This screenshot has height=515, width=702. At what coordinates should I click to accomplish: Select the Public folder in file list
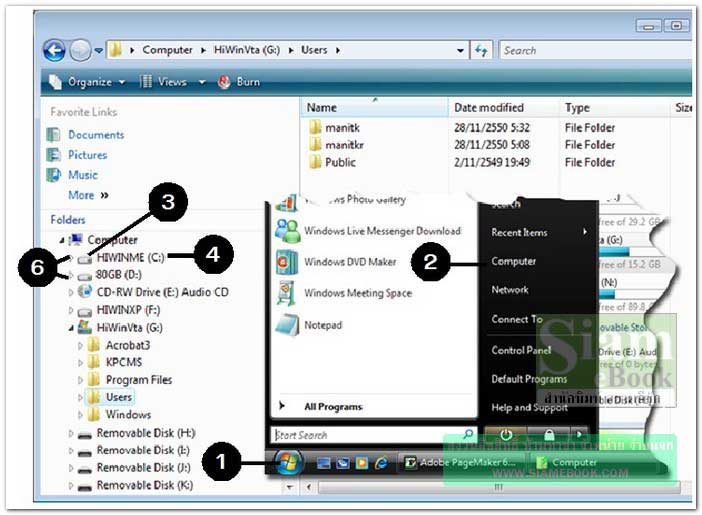coord(340,163)
